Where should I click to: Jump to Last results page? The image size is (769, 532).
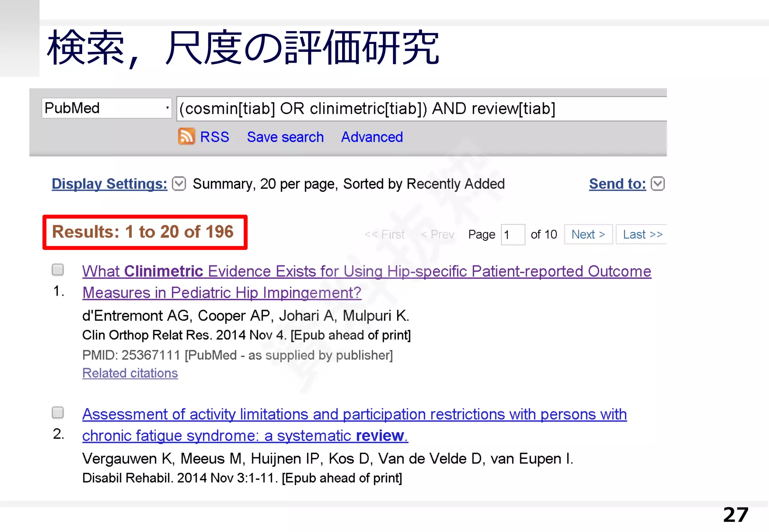click(642, 234)
